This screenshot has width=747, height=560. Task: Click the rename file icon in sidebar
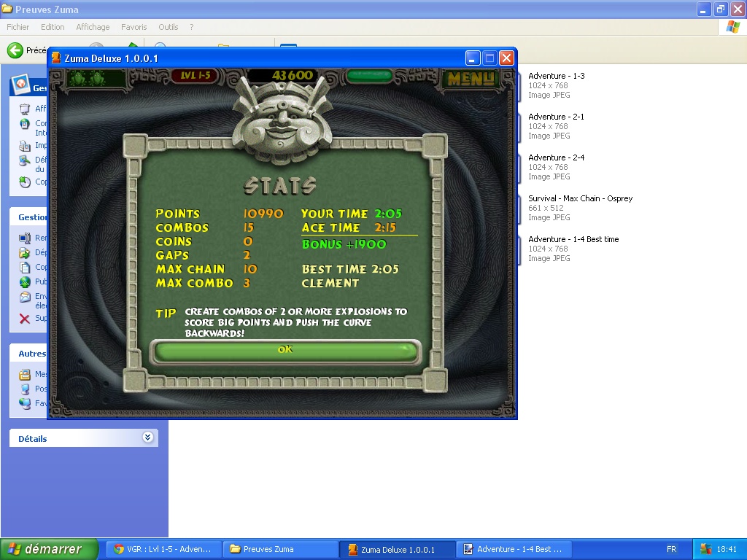(x=24, y=238)
